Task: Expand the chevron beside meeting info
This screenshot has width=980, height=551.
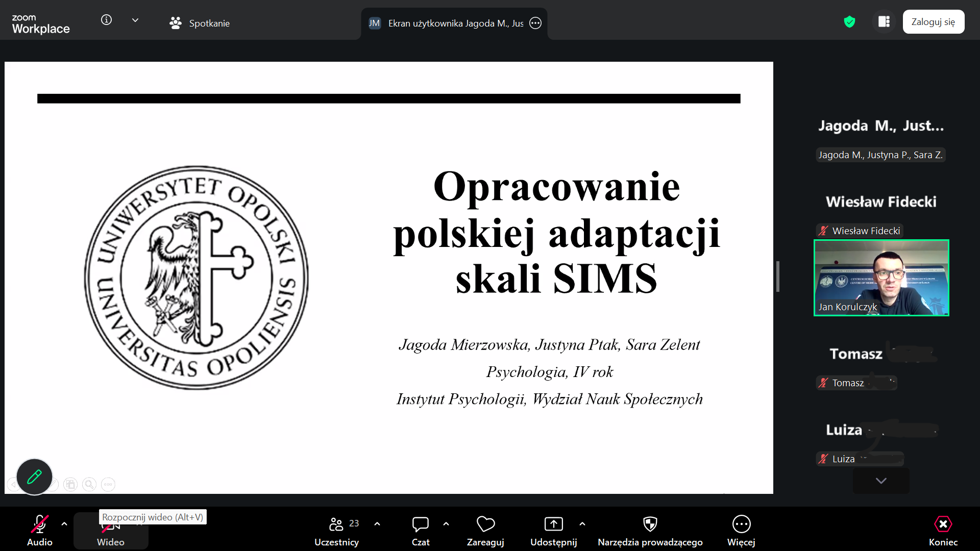Action: click(x=135, y=20)
